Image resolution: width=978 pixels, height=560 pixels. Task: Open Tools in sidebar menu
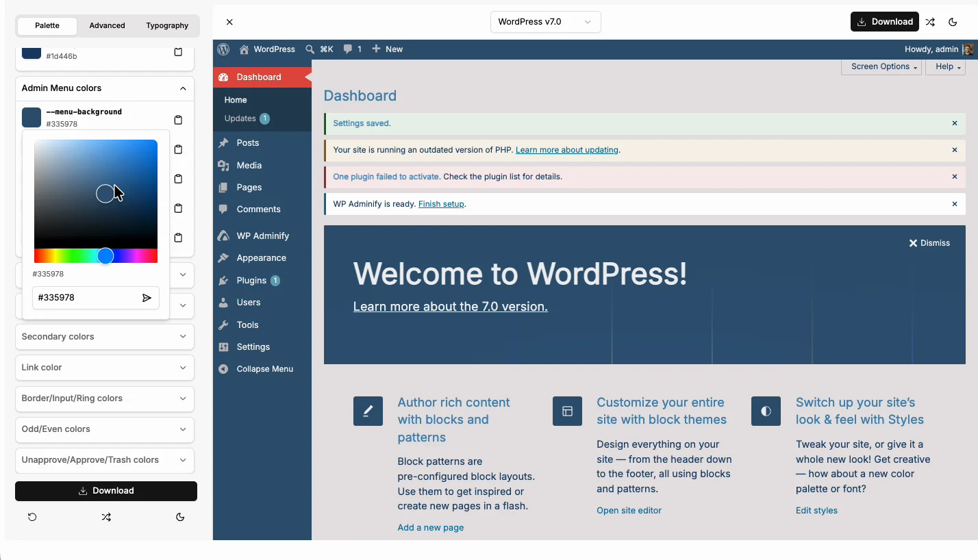262,324
